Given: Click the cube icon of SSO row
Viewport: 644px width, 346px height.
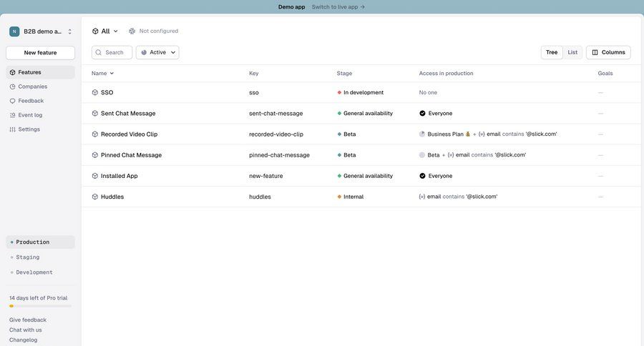Looking at the screenshot, I should pyautogui.click(x=95, y=93).
